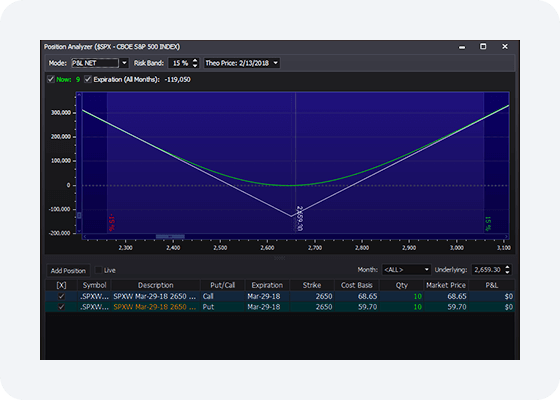Increase Underlying price with up arrow
The height and width of the screenshot is (400, 560).
coord(508,268)
